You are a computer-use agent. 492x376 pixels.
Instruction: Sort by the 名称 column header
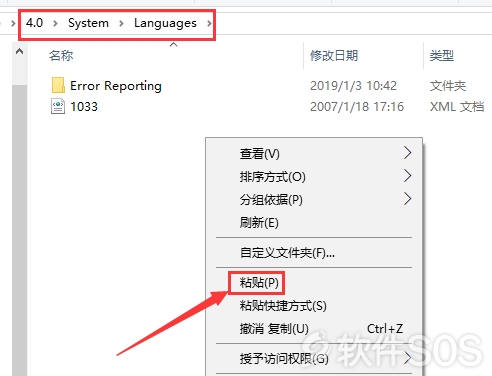click(61, 55)
